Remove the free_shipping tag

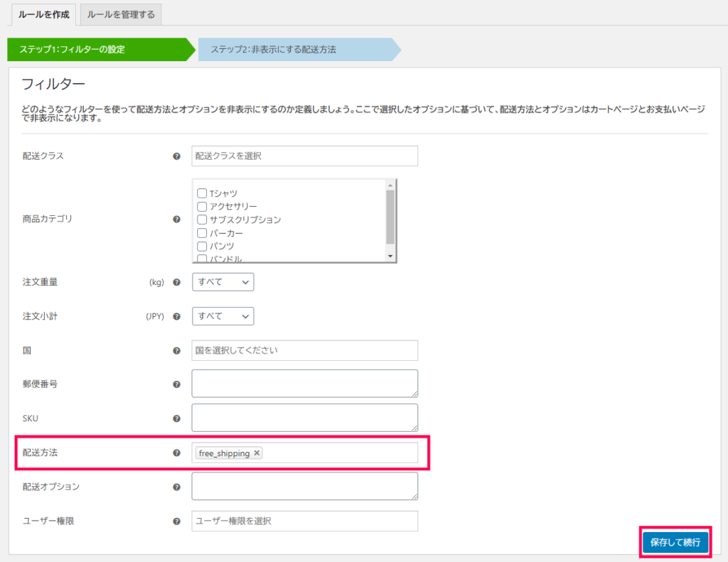257,453
